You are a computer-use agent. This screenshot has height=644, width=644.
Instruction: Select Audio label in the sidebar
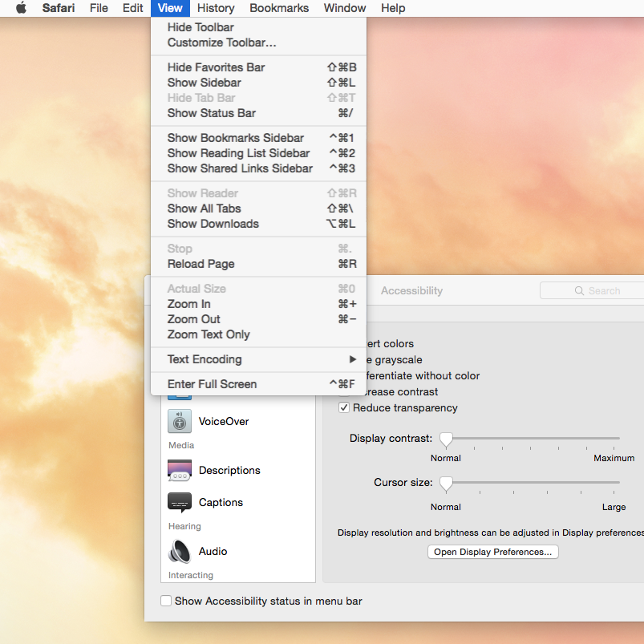tap(213, 551)
